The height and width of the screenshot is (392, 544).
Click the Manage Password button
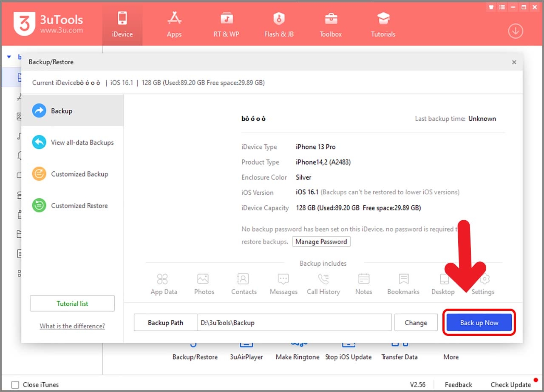click(x=321, y=241)
